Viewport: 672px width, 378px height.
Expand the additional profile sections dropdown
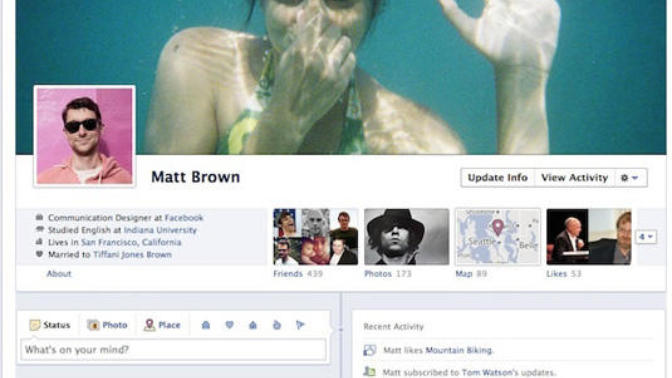pyautogui.click(x=646, y=237)
